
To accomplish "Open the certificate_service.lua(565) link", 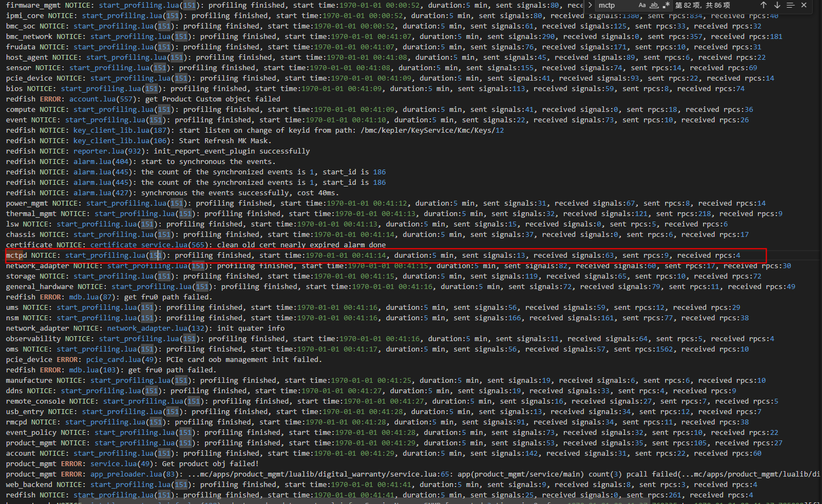I will click(x=148, y=245).
